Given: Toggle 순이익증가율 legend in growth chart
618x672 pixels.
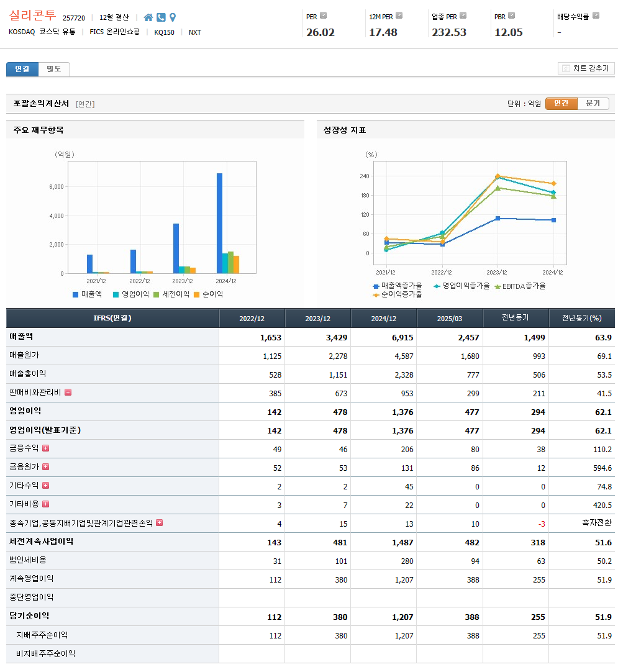Looking at the screenshot, I should coord(398,295).
